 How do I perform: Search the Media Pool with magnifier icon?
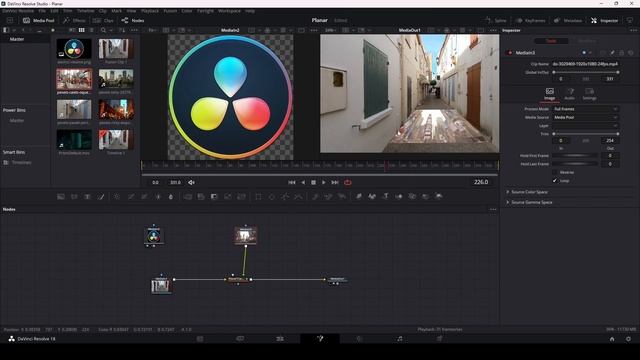(103, 30)
